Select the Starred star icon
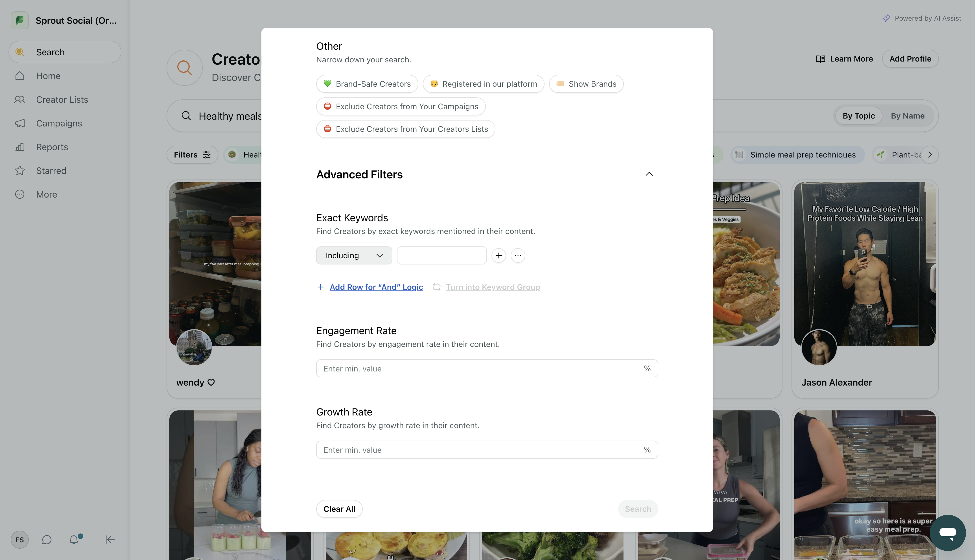The height and width of the screenshot is (560, 975). tap(20, 170)
